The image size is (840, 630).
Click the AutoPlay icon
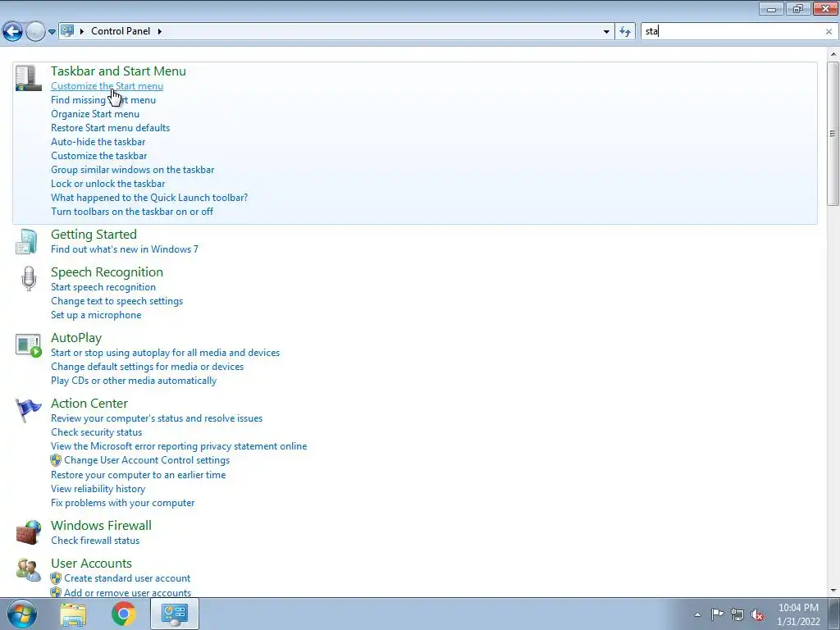[29, 345]
